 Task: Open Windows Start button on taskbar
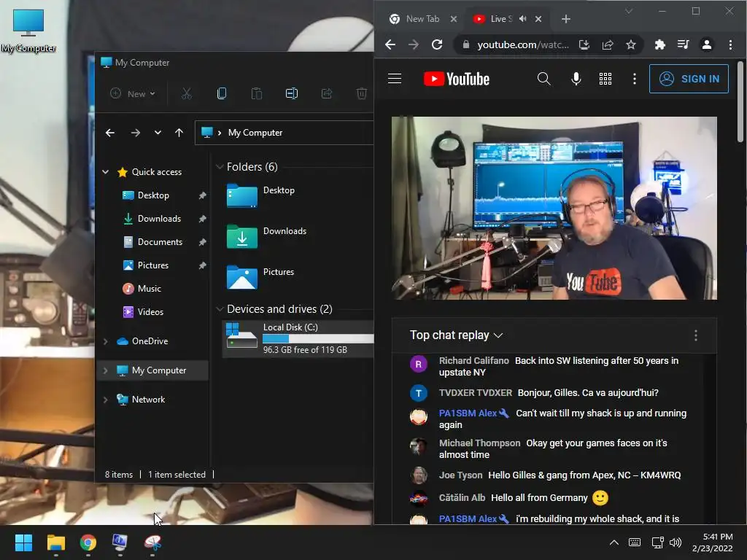[x=23, y=542]
